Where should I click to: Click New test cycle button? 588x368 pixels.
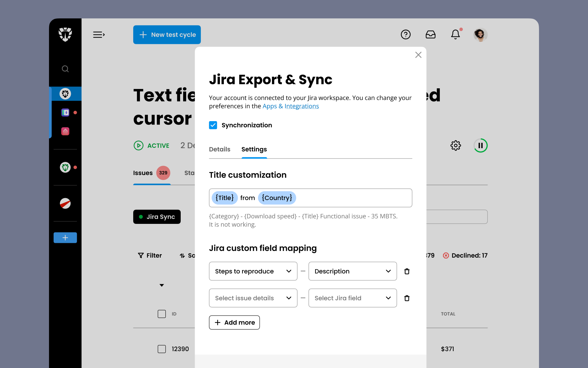tap(167, 35)
